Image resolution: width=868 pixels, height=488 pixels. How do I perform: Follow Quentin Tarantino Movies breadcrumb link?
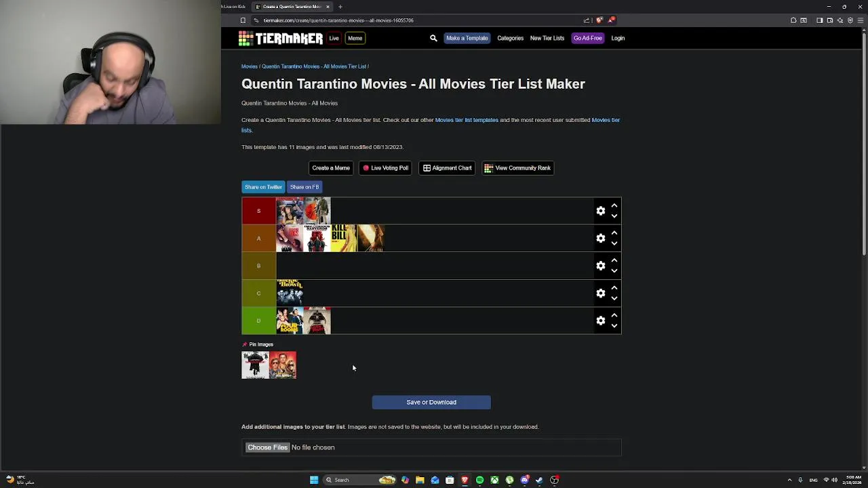click(x=314, y=66)
